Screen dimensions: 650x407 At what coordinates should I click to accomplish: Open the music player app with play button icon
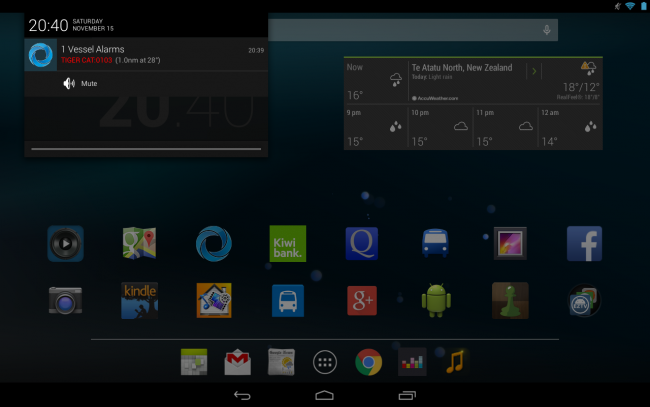(x=65, y=244)
